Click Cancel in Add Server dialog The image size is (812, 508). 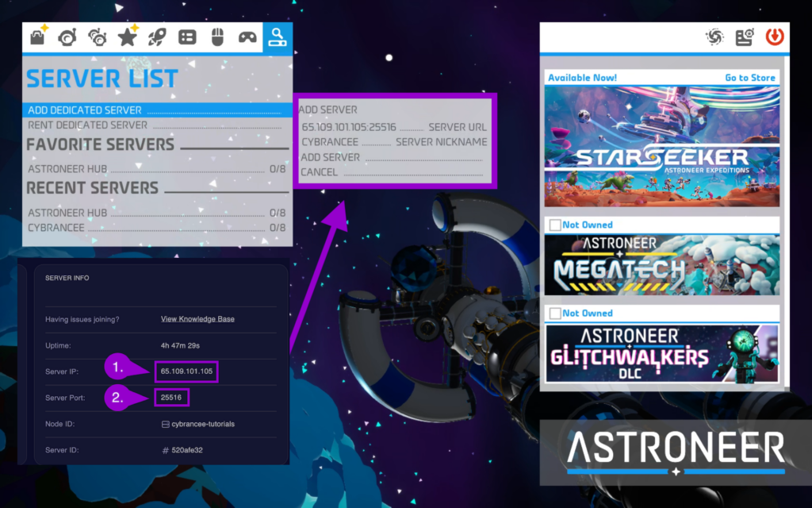tap(393, 172)
